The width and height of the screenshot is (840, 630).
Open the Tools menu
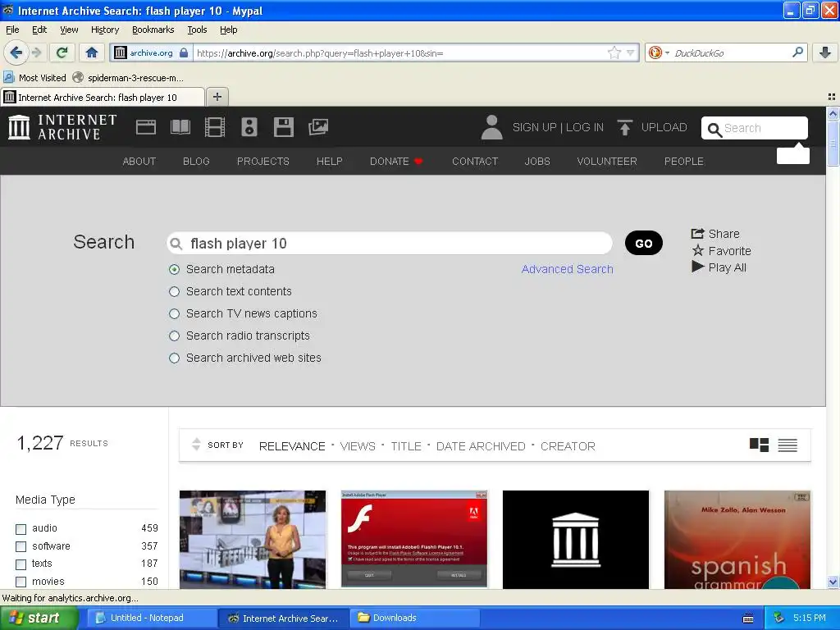[x=197, y=30]
